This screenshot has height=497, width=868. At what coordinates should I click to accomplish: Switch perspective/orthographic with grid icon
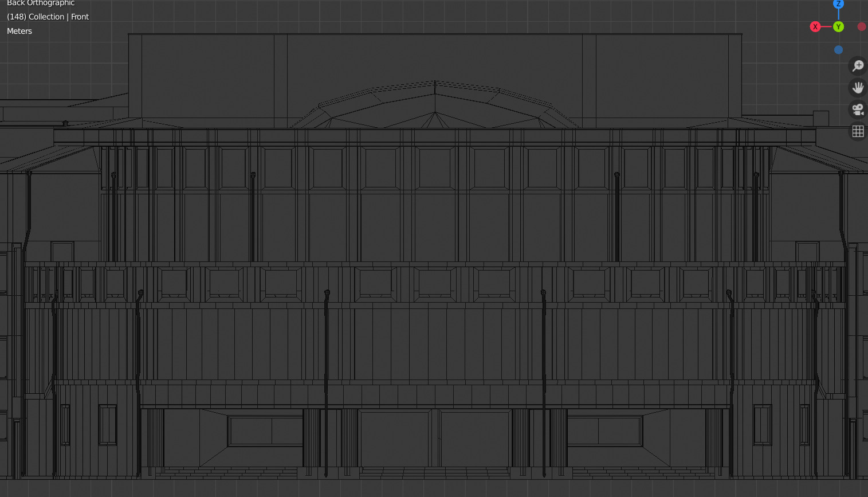coord(858,131)
